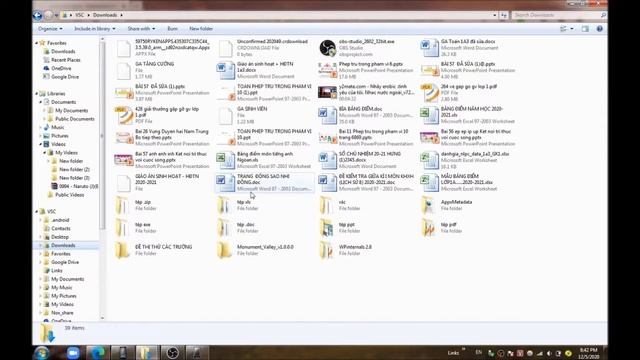Viewport: 640px width, 360px height.
Task: Open danhgia_nlpc_data_1a3_GK1.xlsx icon
Action: 429,160
